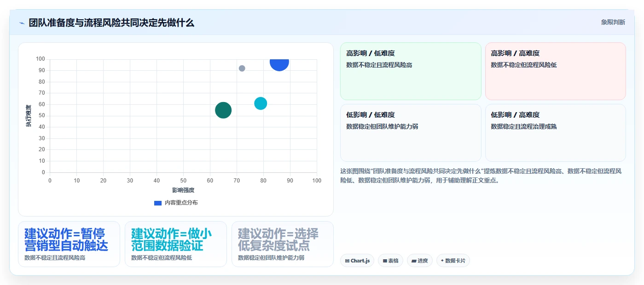Viewport: 644px width, 285px height.
Task: Click the 数据不稳定但流程风险低 caption under cyan heading
Action: 162,258
